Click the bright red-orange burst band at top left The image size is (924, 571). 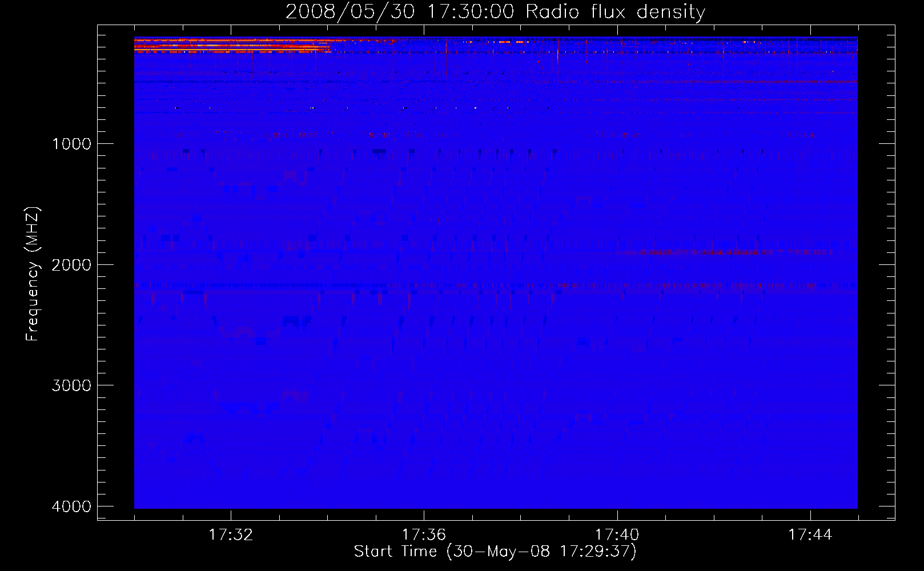tap(232, 46)
